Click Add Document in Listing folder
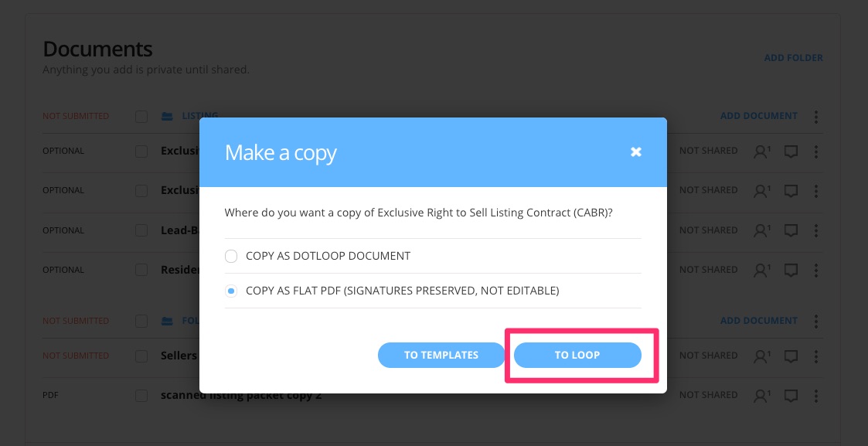Screen dimensions: 868x446 [759, 116]
